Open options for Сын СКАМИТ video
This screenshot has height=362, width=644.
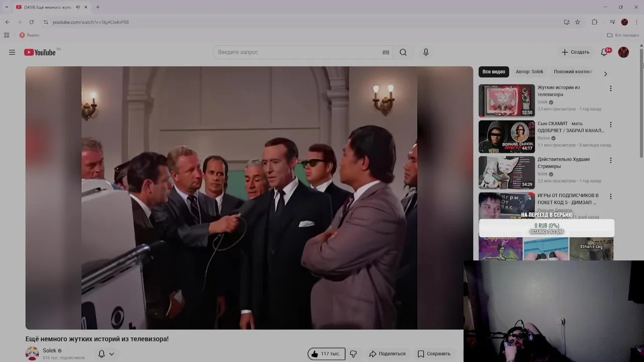tap(611, 125)
